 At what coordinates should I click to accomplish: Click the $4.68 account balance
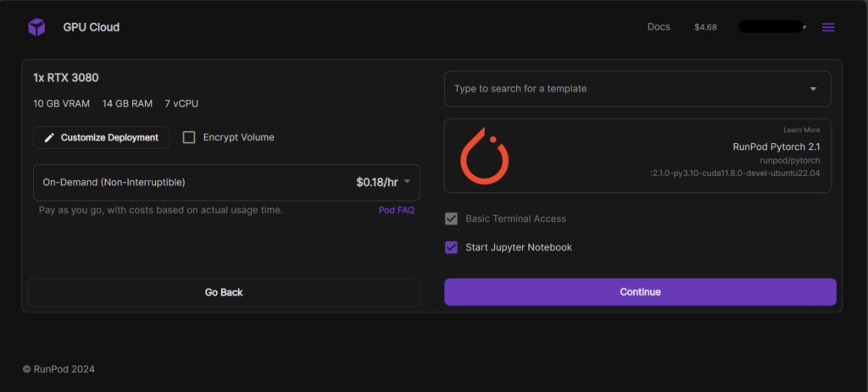click(x=705, y=27)
